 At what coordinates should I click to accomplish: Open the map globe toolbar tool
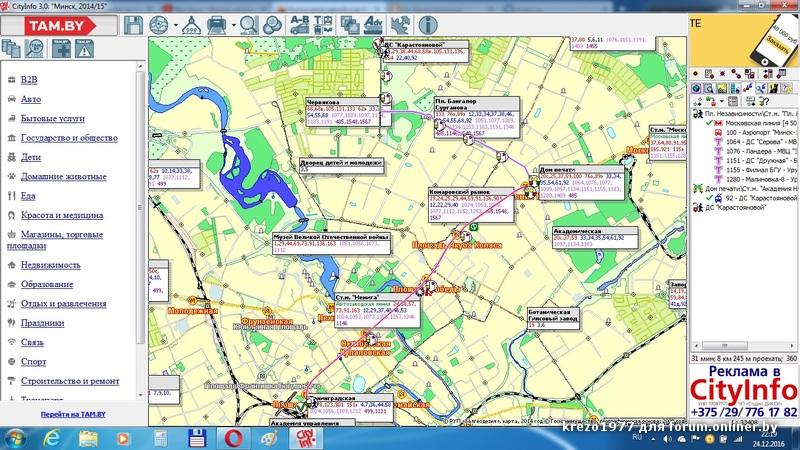tap(159, 25)
